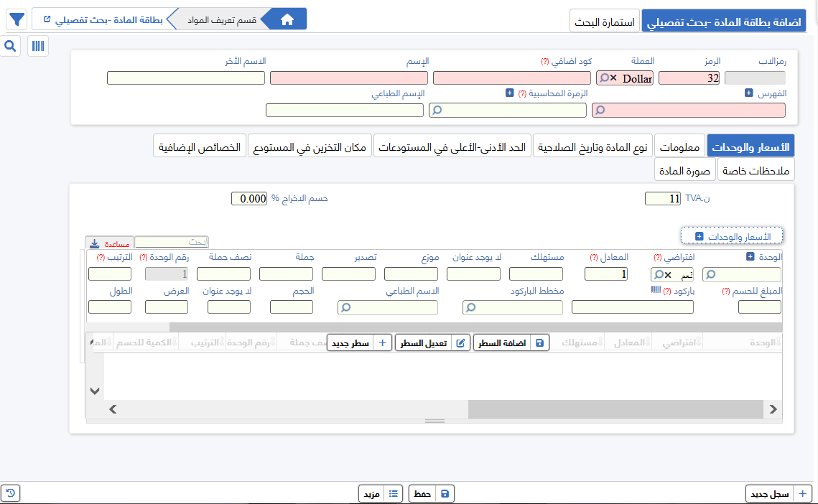The width and height of the screenshot is (818, 504).
Task: Expand الفهرس with its plus control
Action: coord(748,93)
